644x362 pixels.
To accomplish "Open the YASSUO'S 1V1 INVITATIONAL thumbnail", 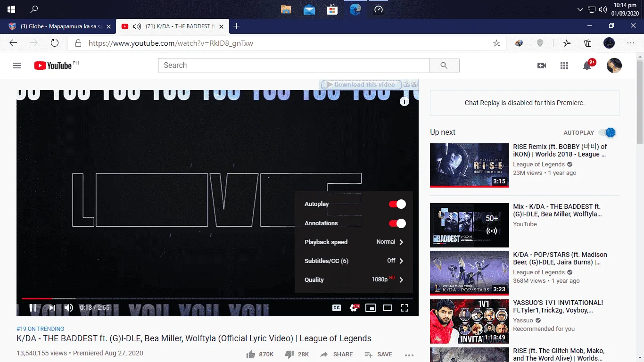I will click(470, 321).
